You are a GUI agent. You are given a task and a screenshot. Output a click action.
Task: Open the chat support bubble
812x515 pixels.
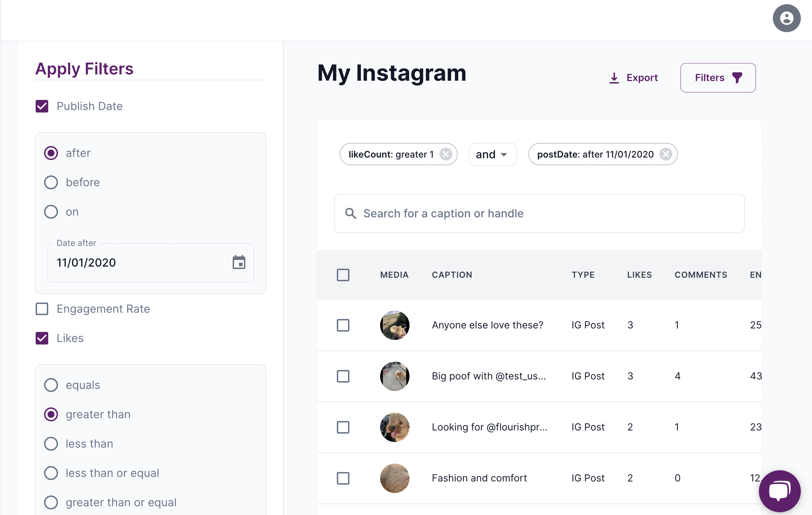779,491
